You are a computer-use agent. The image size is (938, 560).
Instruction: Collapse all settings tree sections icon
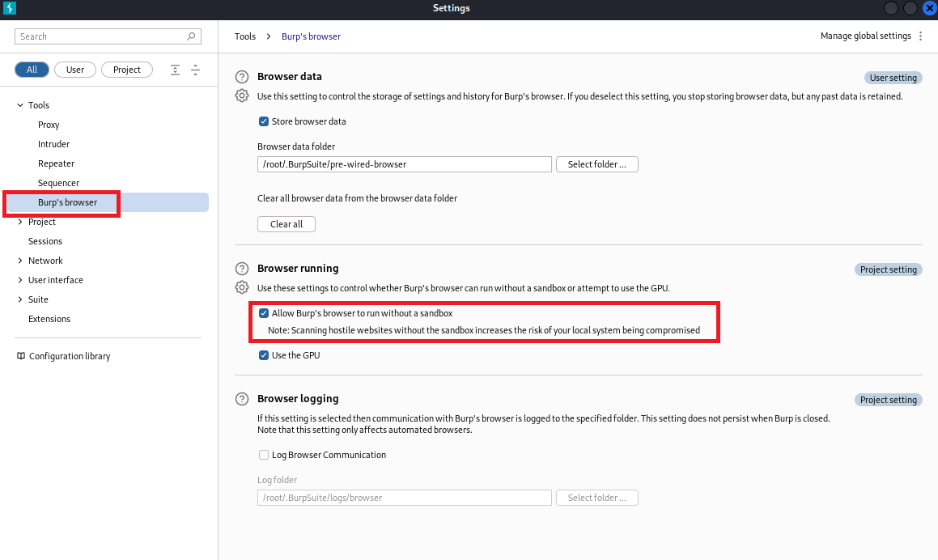tap(195, 70)
